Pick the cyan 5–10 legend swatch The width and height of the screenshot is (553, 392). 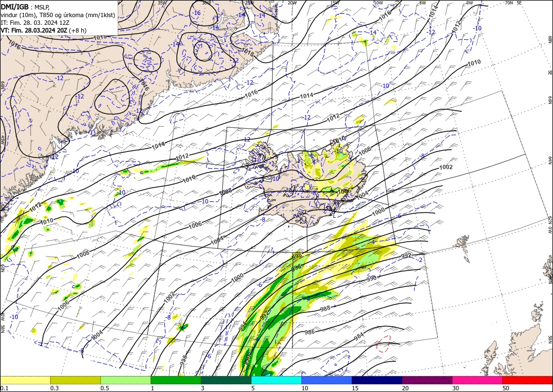276,380
